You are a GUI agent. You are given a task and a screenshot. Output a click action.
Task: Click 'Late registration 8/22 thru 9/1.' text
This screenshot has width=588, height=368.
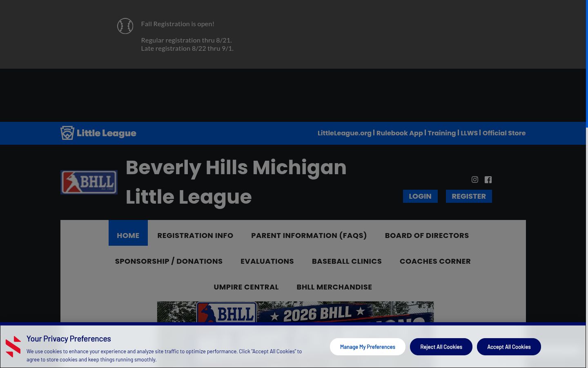(x=187, y=48)
